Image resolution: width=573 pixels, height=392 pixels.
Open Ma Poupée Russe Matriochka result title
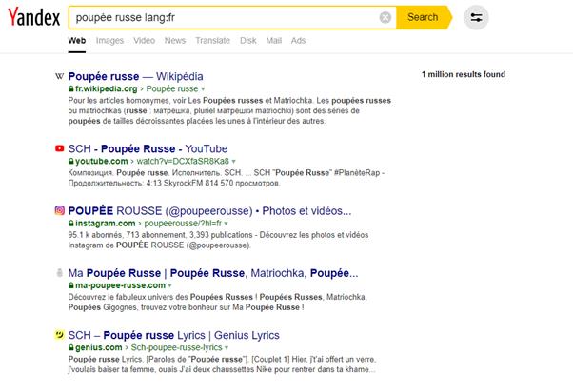coord(213,273)
